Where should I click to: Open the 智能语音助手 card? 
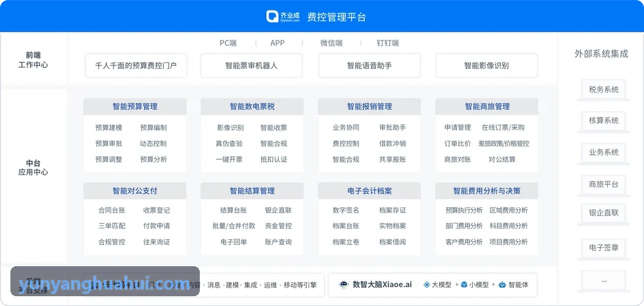369,65
